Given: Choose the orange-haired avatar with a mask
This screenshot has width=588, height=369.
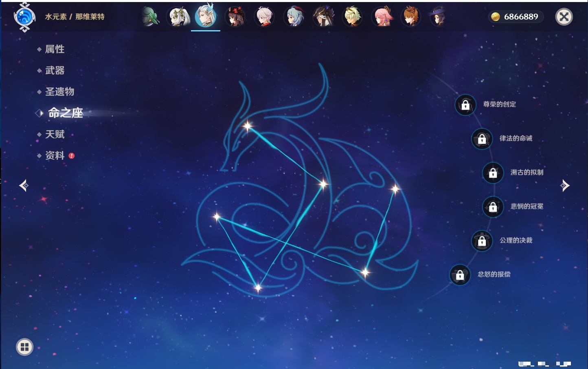Looking at the screenshot, I should [411, 17].
